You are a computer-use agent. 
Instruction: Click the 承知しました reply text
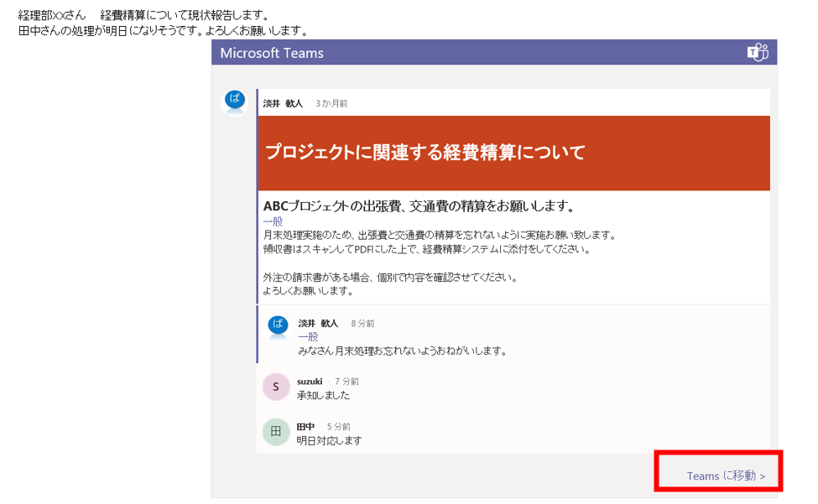tap(324, 395)
